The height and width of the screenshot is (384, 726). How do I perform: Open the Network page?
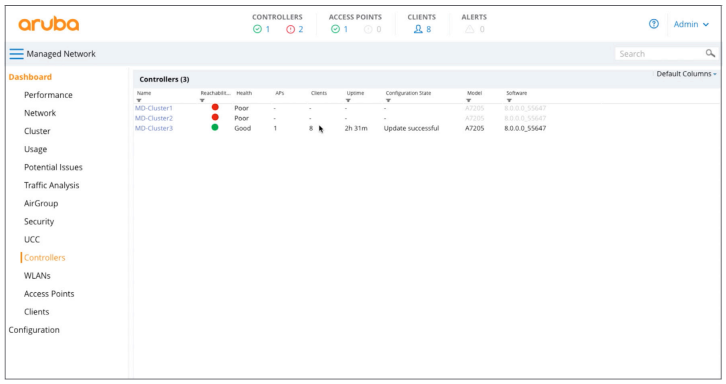(x=40, y=113)
